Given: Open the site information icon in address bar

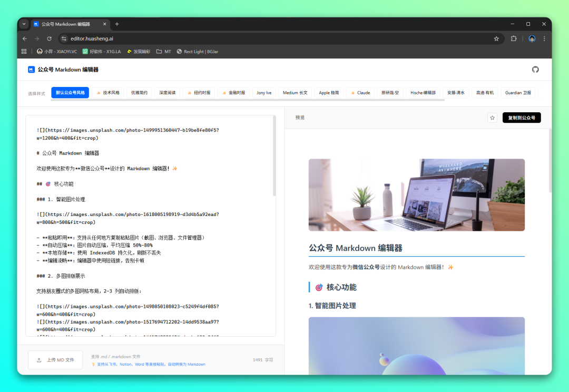Looking at the screenshot, I should (64, 38).
